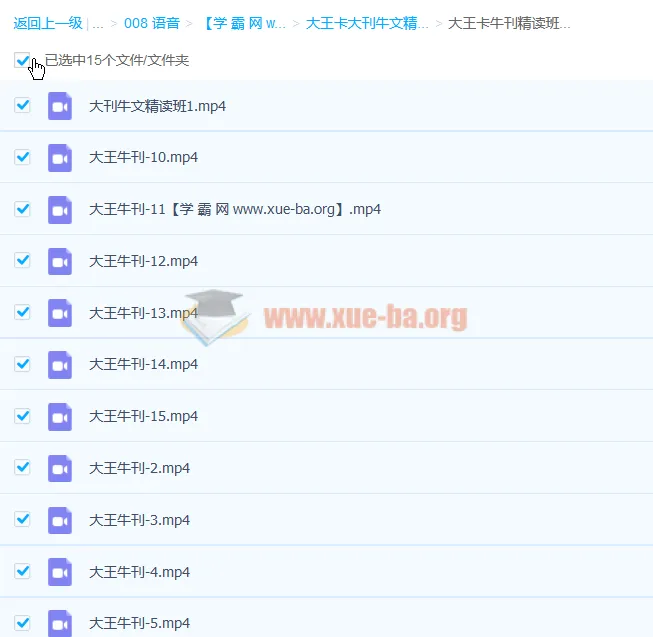This screenshot has width=653, height=637.
Task: Open the collapsed '...' breadcrumb
Action: (98, 24)
